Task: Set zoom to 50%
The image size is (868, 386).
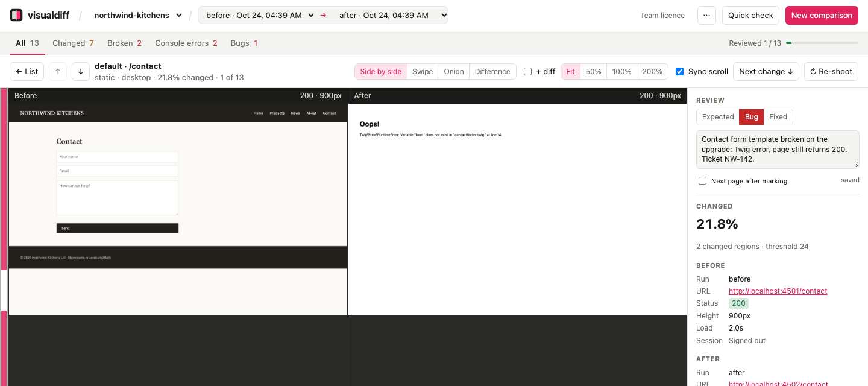Action: tap(594, 71)
